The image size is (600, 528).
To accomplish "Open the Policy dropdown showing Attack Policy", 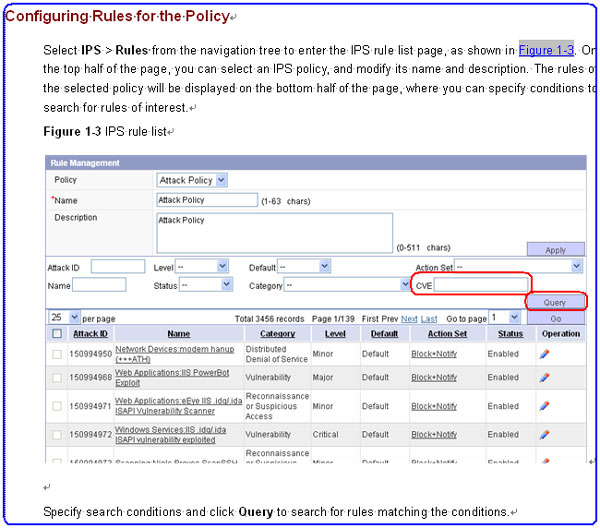I will 192,180.
